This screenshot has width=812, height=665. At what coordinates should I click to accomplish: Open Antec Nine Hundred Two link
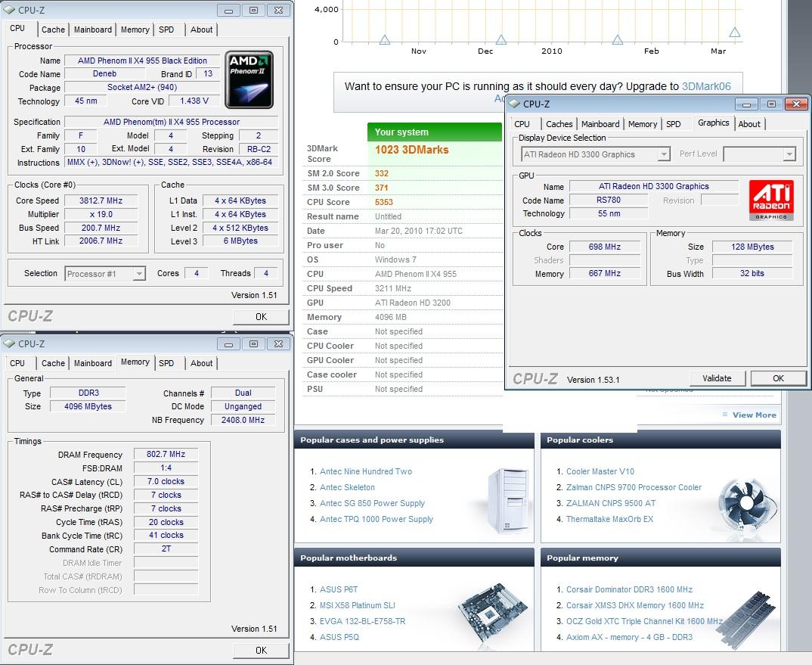click(x=366, y=471)
